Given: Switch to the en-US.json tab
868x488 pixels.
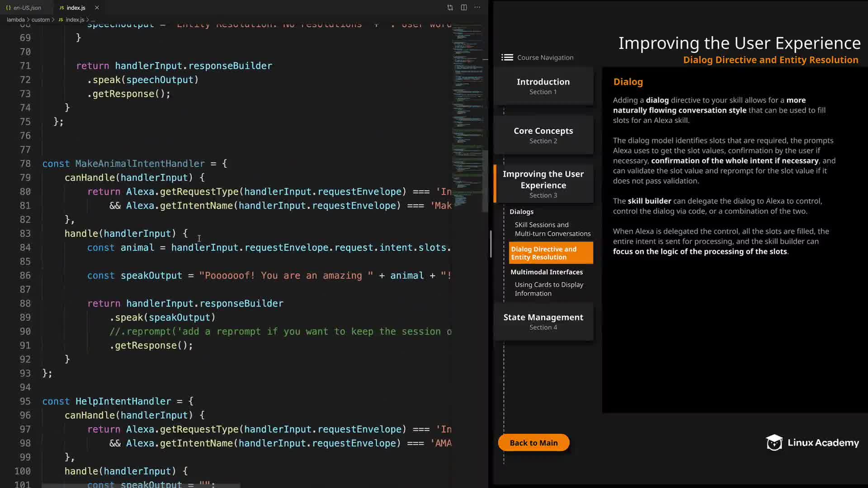Looking at the screenshot, I should [27, 8].
